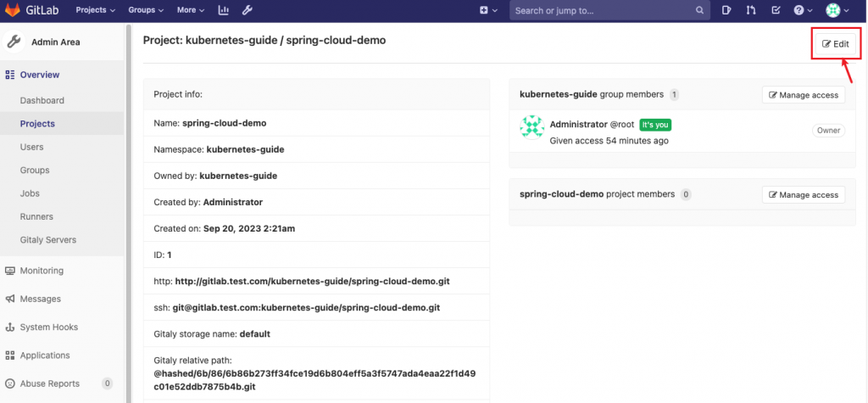
Task: Open the Owned by kubernetes-guide link
Action: (238, 176)
